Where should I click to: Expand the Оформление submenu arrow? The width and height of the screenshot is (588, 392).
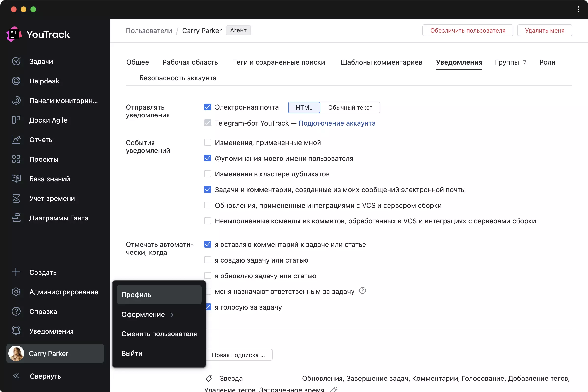(172, 315)
